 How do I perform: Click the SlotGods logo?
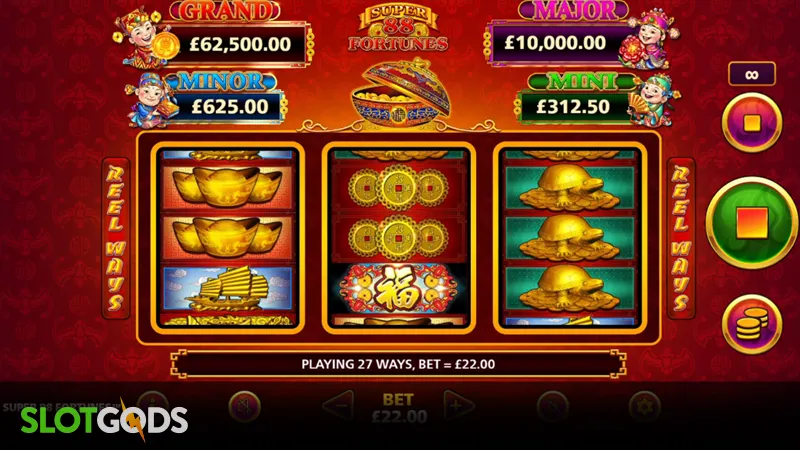click(x=104, y=421)
